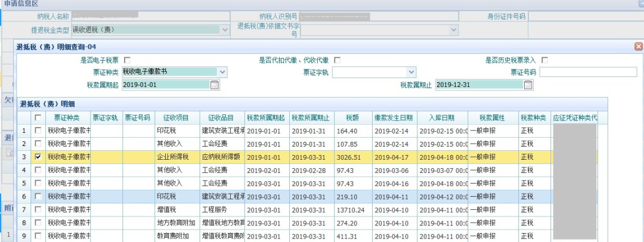Check row 5 工会经费 2019-04-16 checkbox
644x242 pixels.
coord(38,183)
